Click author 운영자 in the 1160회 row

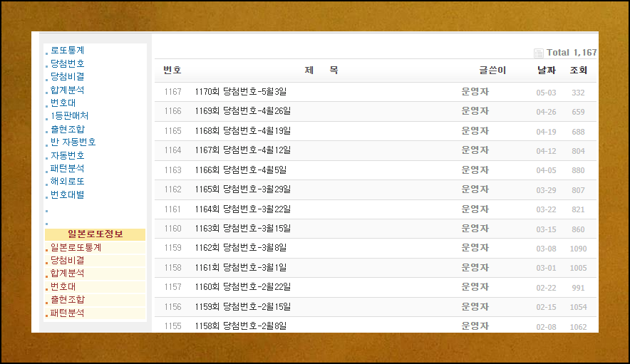click(x=475, y=287)
